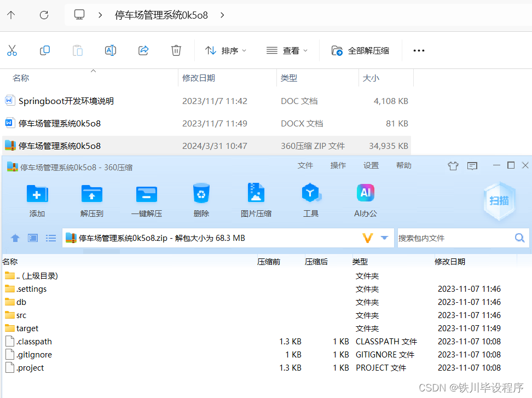Toggle the thumbnail view icon in 360压缩

pyautogui.click(x=32, y=238)
